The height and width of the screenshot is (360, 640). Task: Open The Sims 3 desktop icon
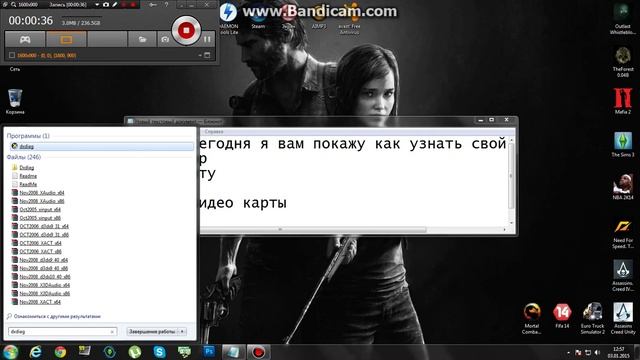(x=622, y=144)
